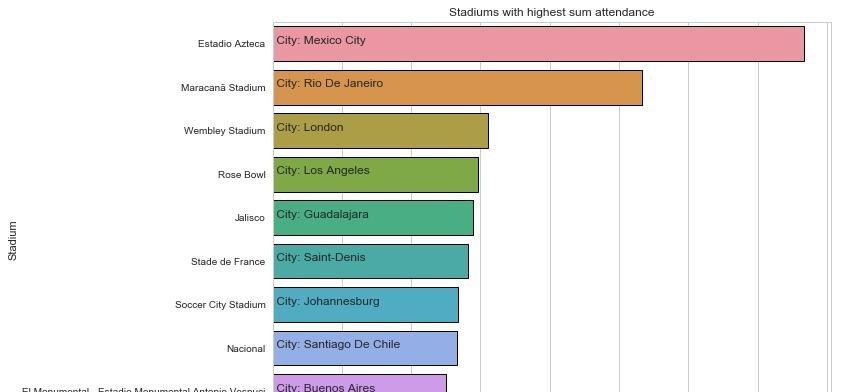
Task: Click the Estadio Azteca axis label
Action: point(231,44)
